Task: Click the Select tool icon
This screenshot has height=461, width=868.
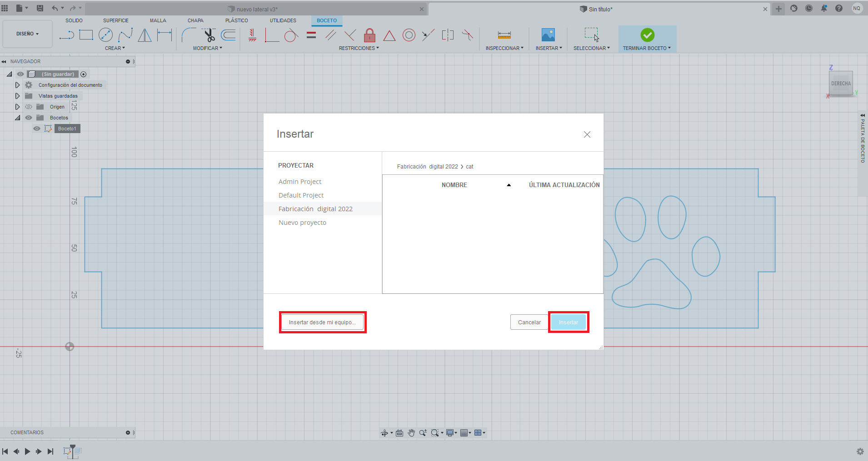Action: click(592, 35)
